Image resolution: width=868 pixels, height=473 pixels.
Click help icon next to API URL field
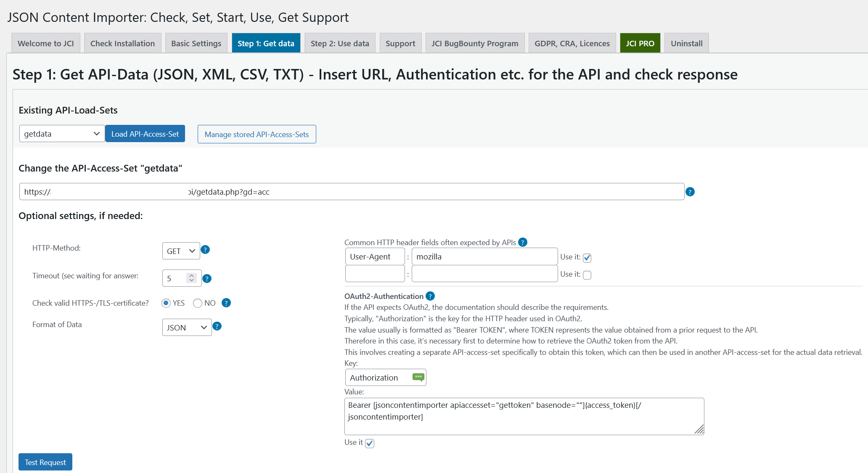(x=690, y=192)
